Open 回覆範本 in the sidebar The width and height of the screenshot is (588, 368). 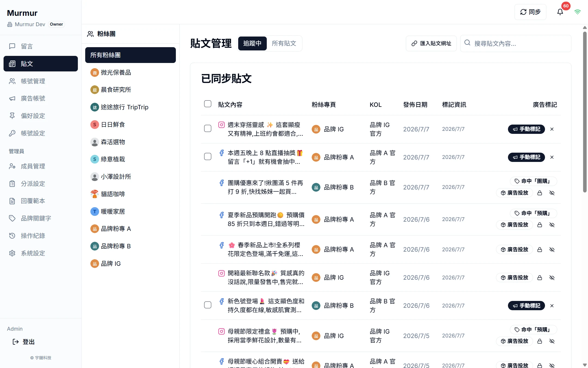41,201
